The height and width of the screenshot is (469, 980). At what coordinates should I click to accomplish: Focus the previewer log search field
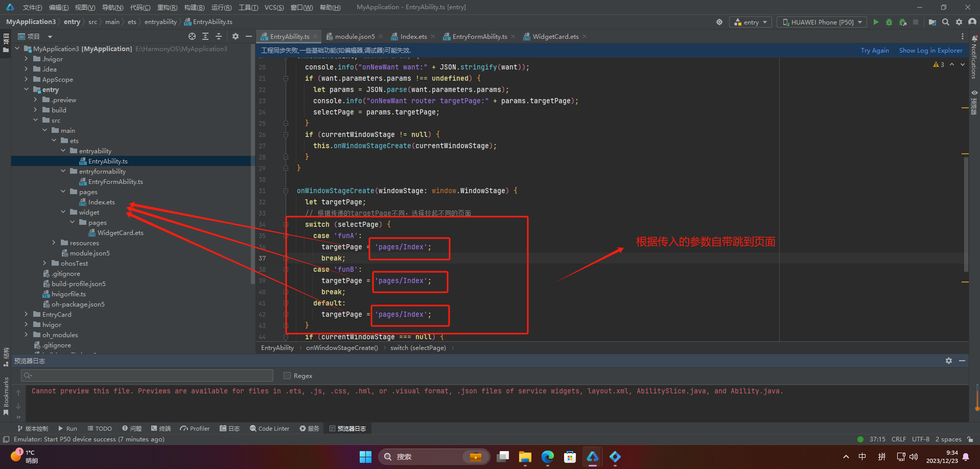tap(147, 376)
